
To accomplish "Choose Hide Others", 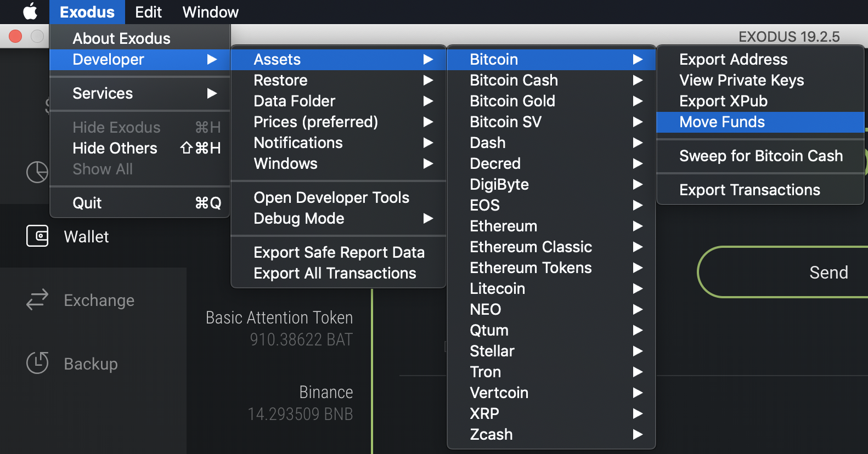I will click(140, 148).
